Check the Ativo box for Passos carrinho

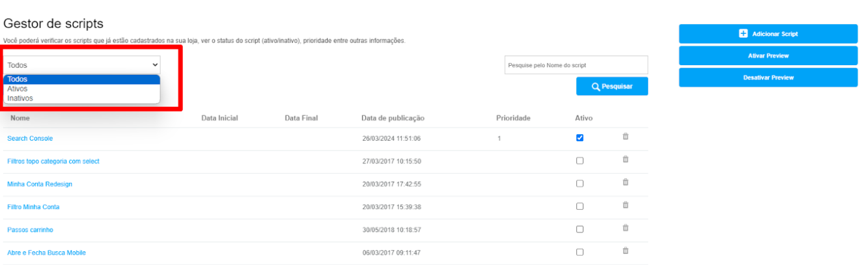(x=580, y=229)
